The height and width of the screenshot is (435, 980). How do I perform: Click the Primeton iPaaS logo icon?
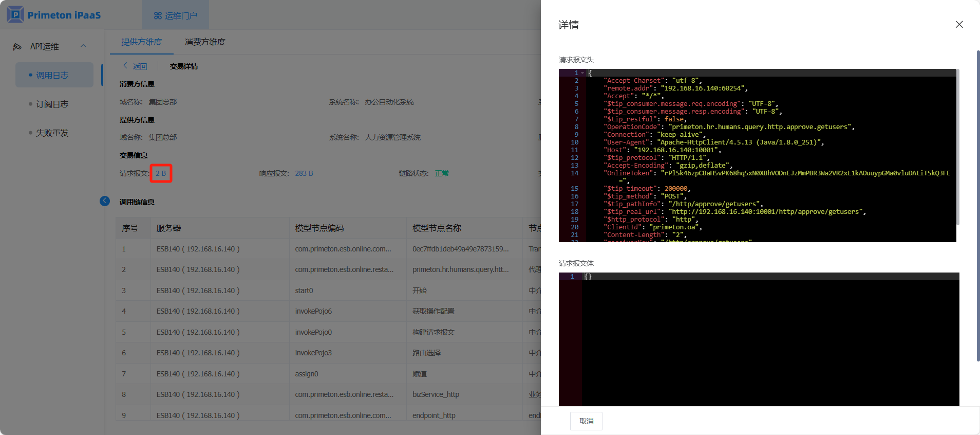coord(15,15)
